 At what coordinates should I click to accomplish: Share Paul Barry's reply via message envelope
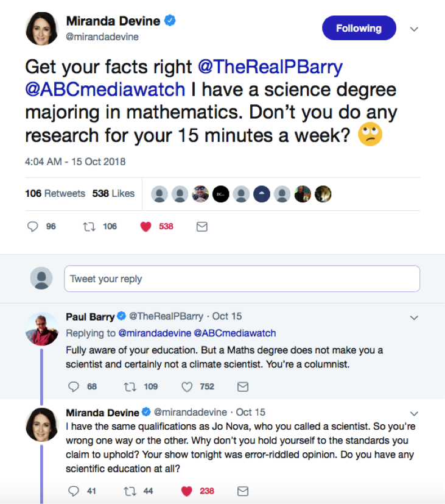[x=242, y=386]
